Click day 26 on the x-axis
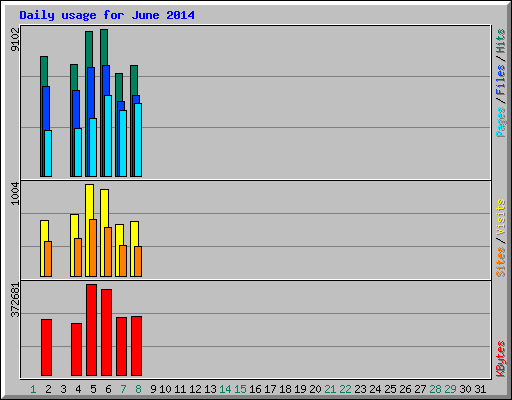 pyautogui.click(x=405, y=389)
